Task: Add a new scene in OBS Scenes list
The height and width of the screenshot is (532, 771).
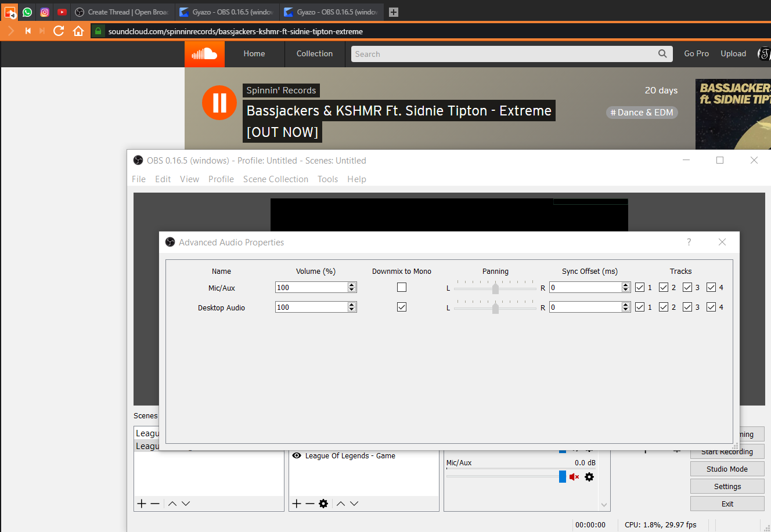Action: click(x=142, y=504)
